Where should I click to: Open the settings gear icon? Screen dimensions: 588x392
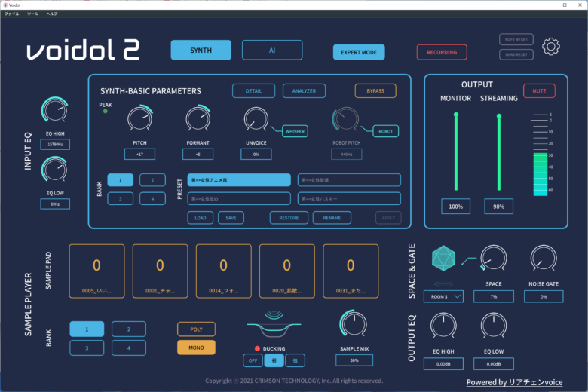[x=550, y=47]
